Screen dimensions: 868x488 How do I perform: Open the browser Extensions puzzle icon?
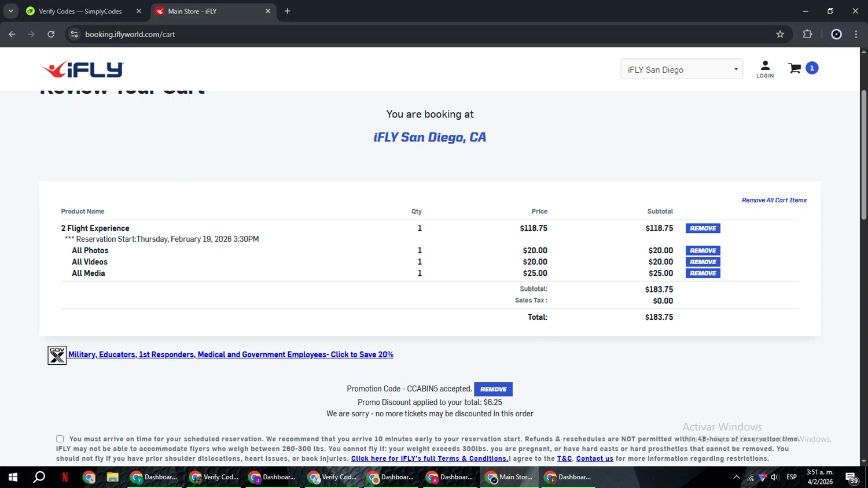807,34
